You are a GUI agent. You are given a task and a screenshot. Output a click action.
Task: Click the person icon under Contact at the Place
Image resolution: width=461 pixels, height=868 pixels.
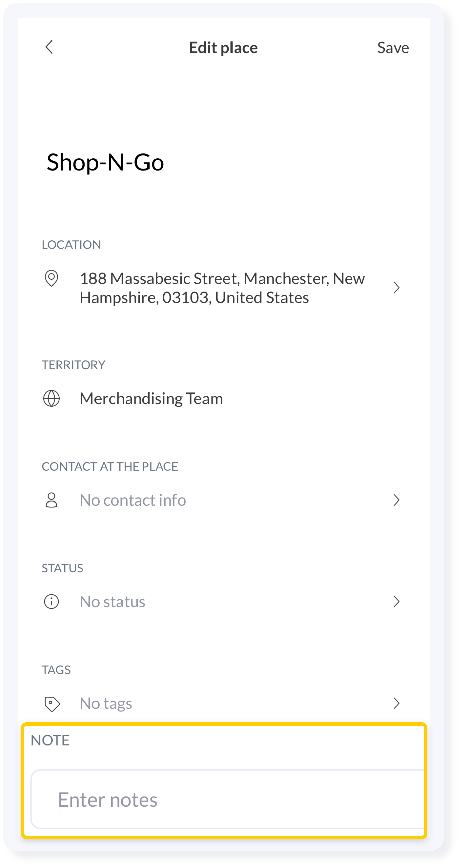point(52,500)
